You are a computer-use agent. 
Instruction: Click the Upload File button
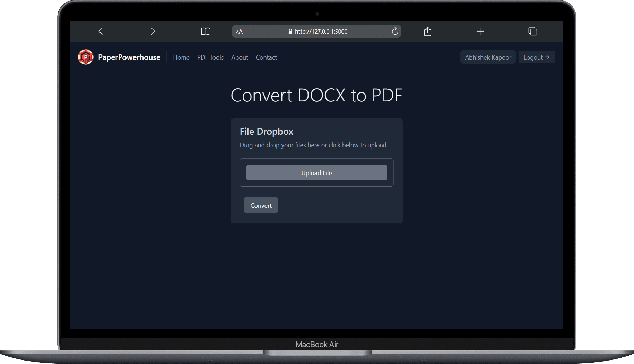point(316,173)
